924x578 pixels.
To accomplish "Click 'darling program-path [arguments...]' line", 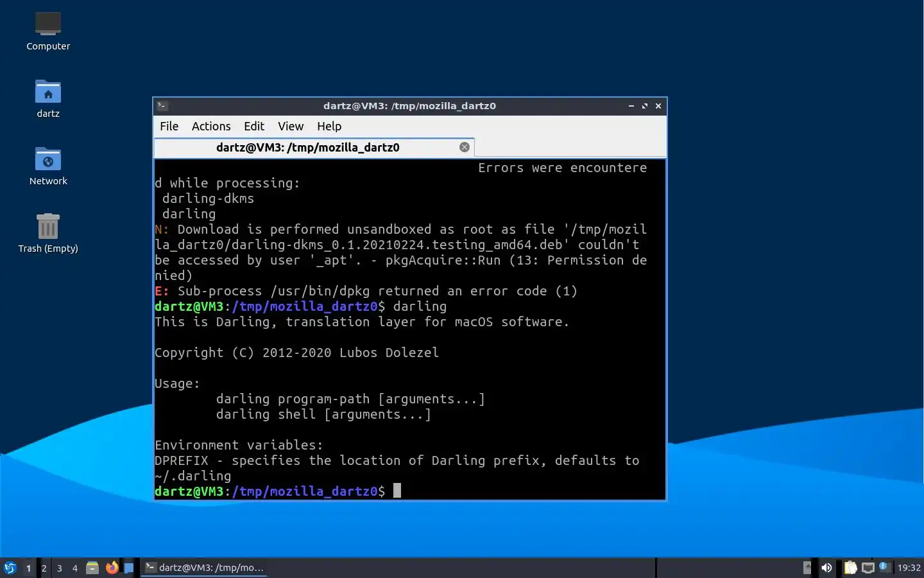I will (350, 399).
